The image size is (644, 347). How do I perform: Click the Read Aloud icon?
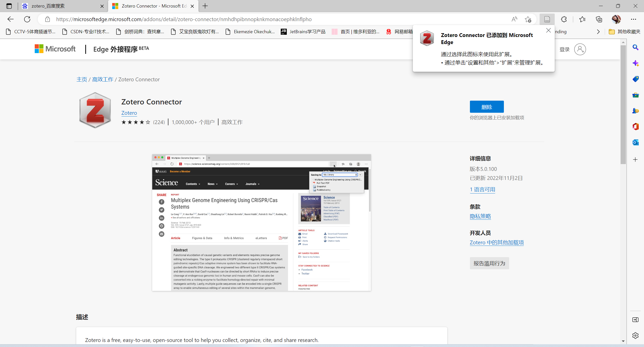(514, 19)
